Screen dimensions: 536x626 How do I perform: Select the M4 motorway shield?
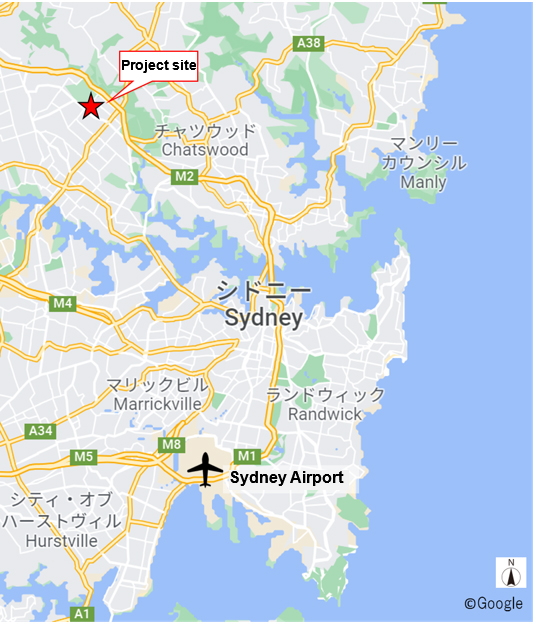[x=63, y=303]
